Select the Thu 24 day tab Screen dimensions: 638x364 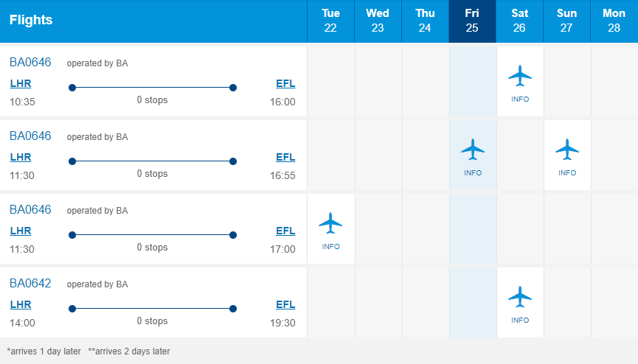click(x=425, y=21)
